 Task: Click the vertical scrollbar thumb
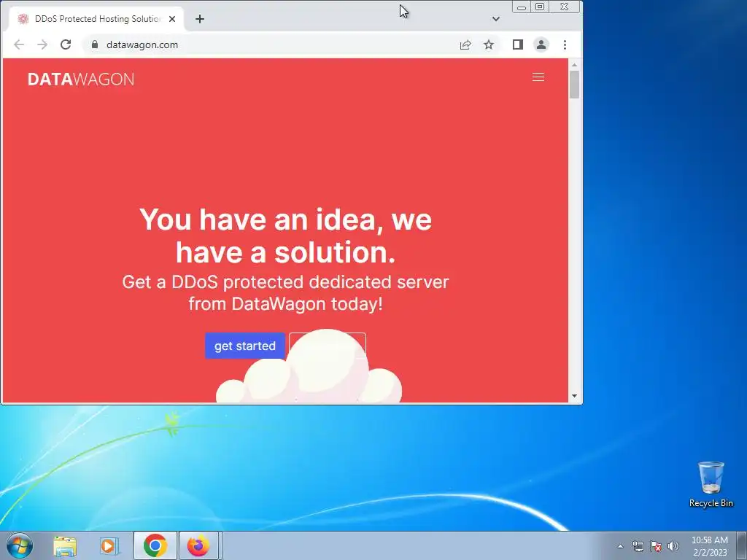574,85
